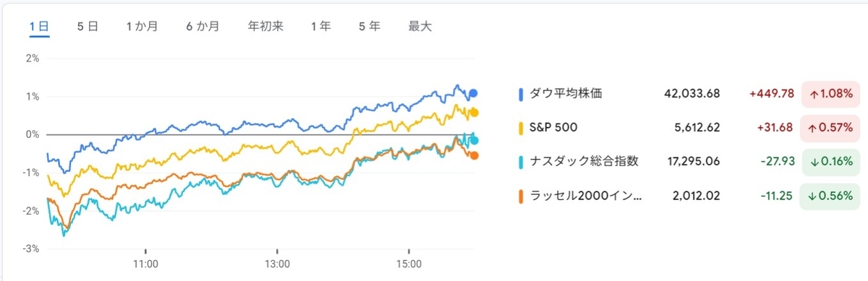This screenshot has width=868, height=281.
Task: Click the blue Dow legend color marker
Action: 521,93
